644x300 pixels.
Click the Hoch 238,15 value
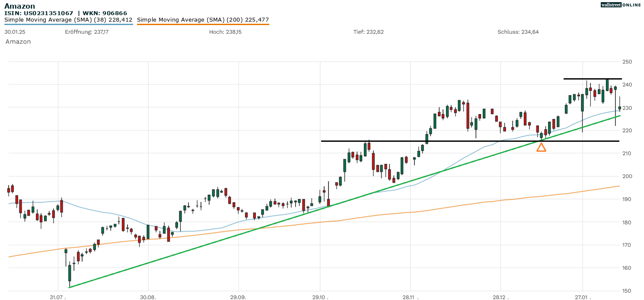(225, 32)
